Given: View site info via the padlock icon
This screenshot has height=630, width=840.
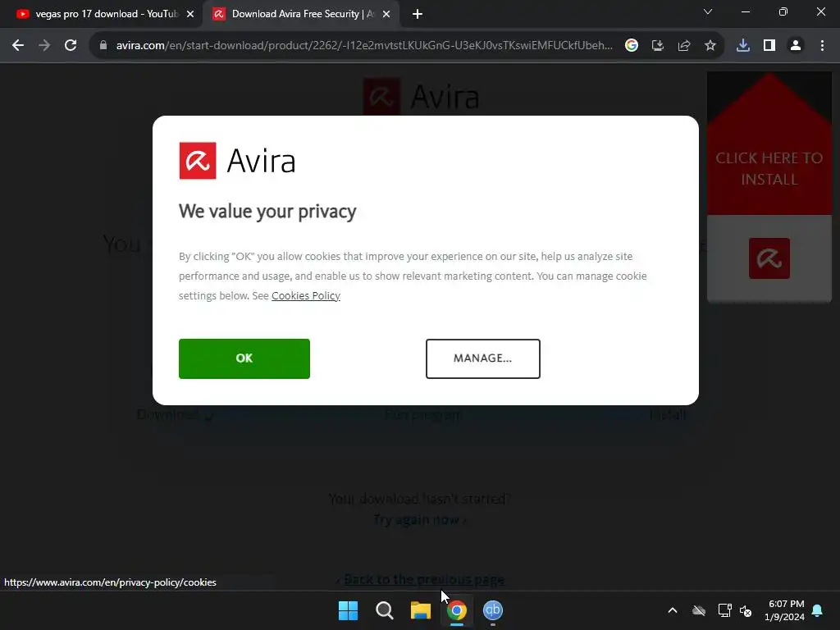Looking at the screenshot, I should 103,46.
